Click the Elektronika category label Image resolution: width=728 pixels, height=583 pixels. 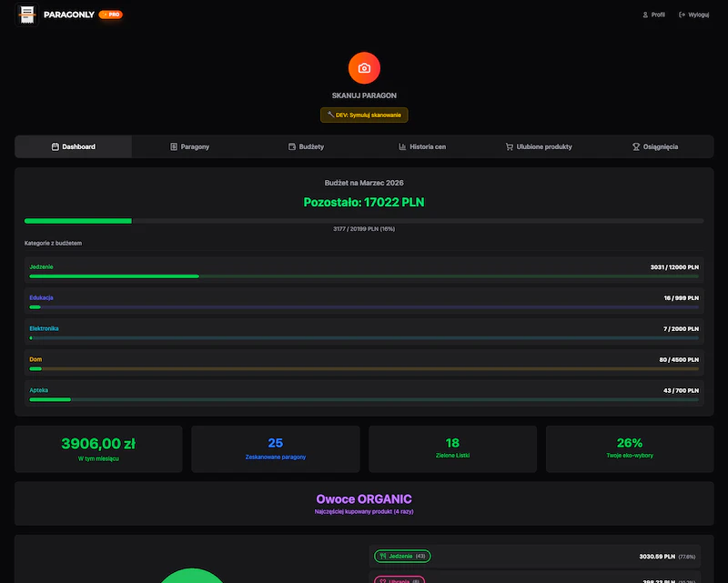(x=44, y=328)
